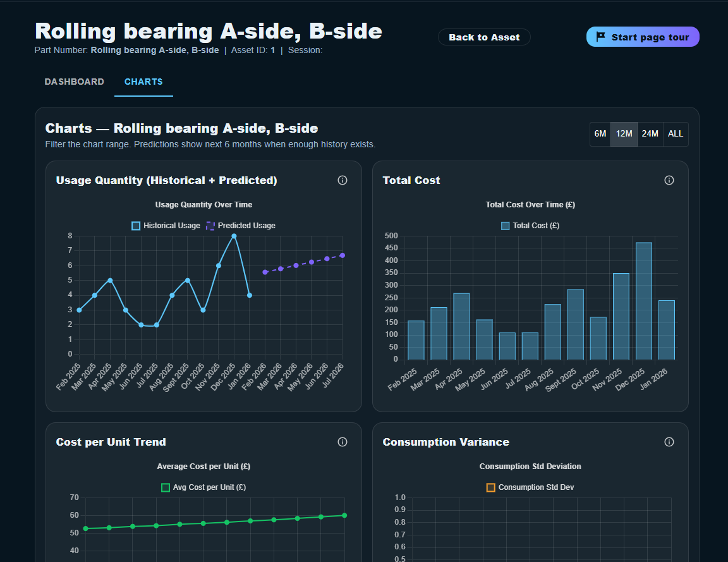The image size is (728, 562).
Task: Open info icon for Total Cost chart
Action: [x=669, y=180]
